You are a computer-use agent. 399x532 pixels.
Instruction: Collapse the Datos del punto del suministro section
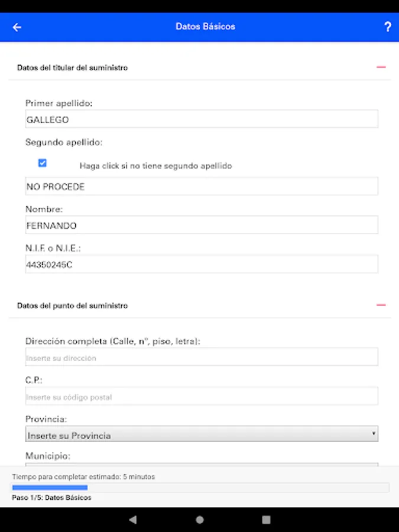tap(381, 305)
